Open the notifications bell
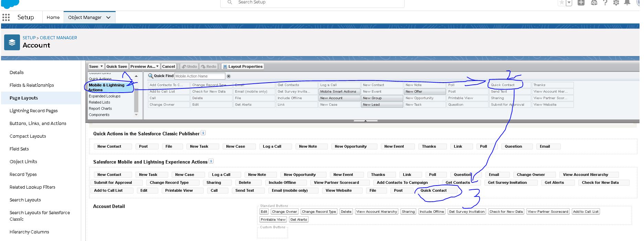Image resolution: width=644 pixels, height=241 pixels. (627, 2)
